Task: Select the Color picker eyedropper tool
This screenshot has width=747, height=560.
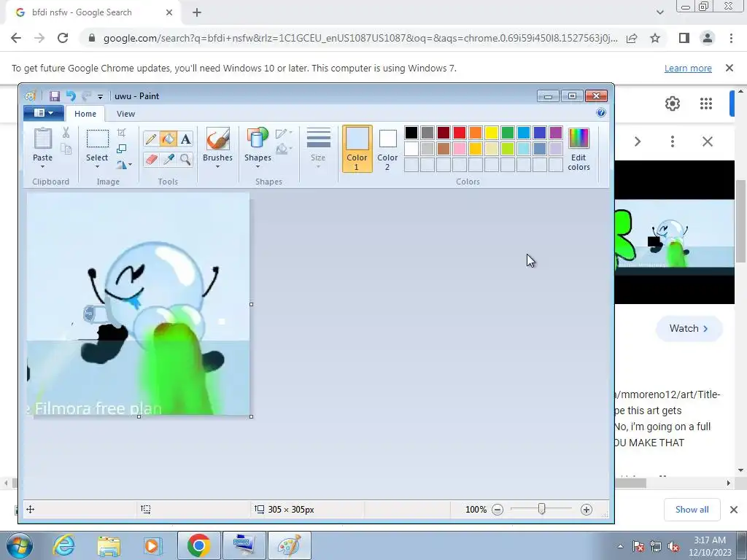Action: (169, 159)
